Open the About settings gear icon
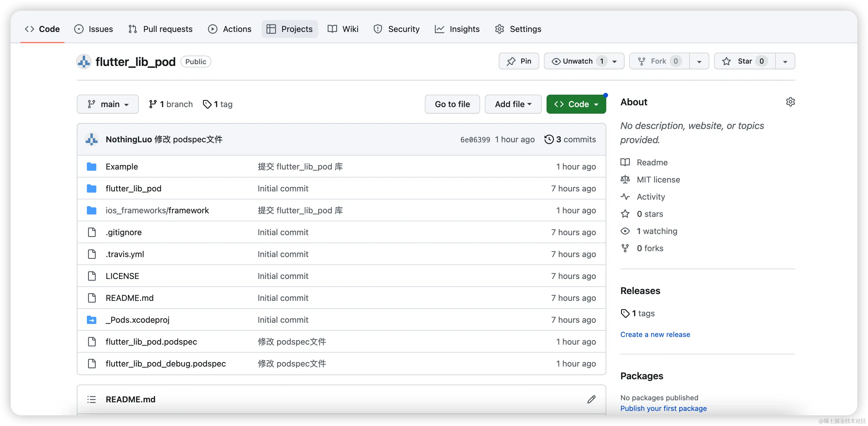The image size is (868, 426). tap(790, 102)
